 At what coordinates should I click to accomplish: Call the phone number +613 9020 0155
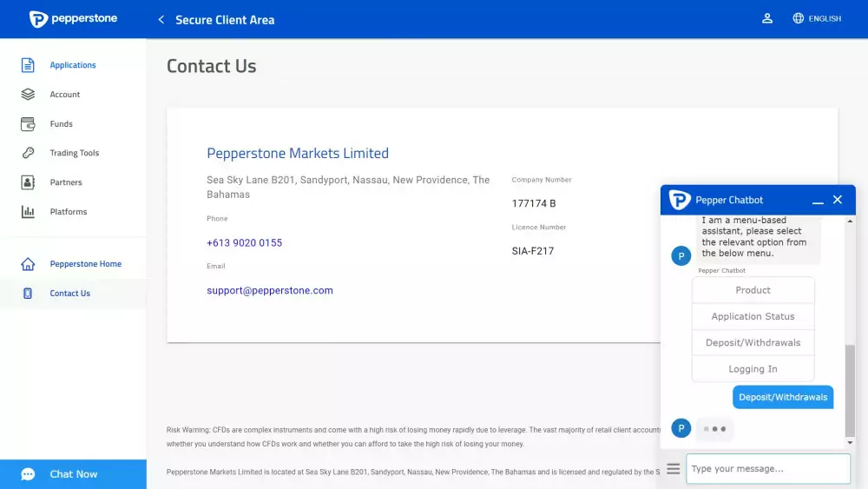[x=244, y=243]
